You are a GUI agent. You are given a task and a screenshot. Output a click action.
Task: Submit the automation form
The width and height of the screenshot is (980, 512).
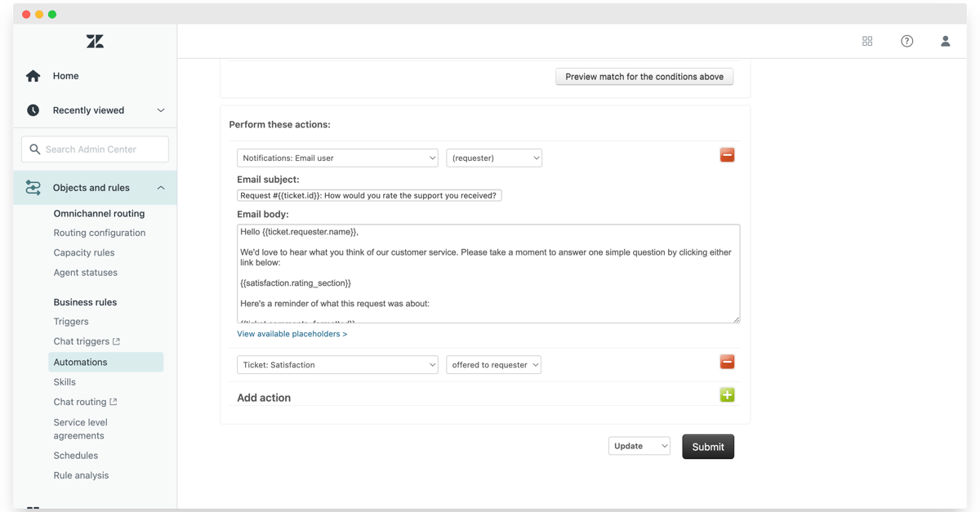(708, 447)
